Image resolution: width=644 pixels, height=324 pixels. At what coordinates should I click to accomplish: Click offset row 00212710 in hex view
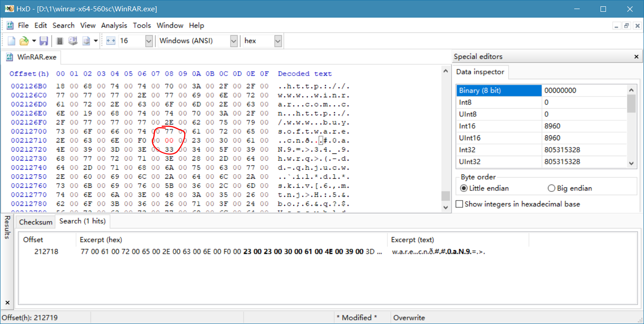point(29,140)
